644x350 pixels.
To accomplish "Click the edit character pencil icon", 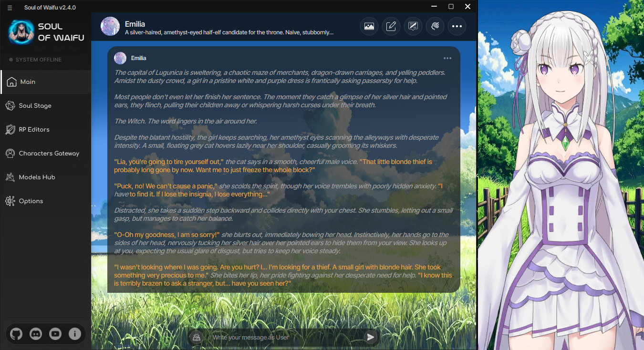I will [391, 26].
